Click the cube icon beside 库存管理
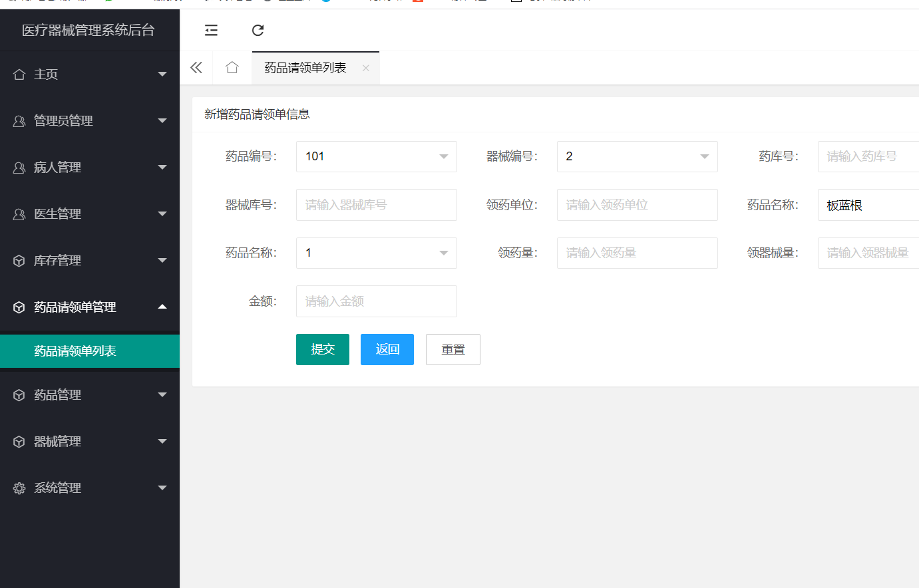Screen dimensions: 919x588 (19, 261)
